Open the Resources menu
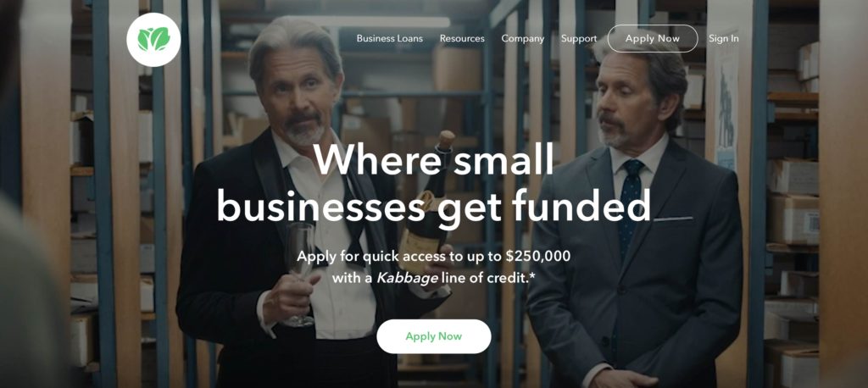This screenshot has height=388, width=868. [x=462, y=39]
